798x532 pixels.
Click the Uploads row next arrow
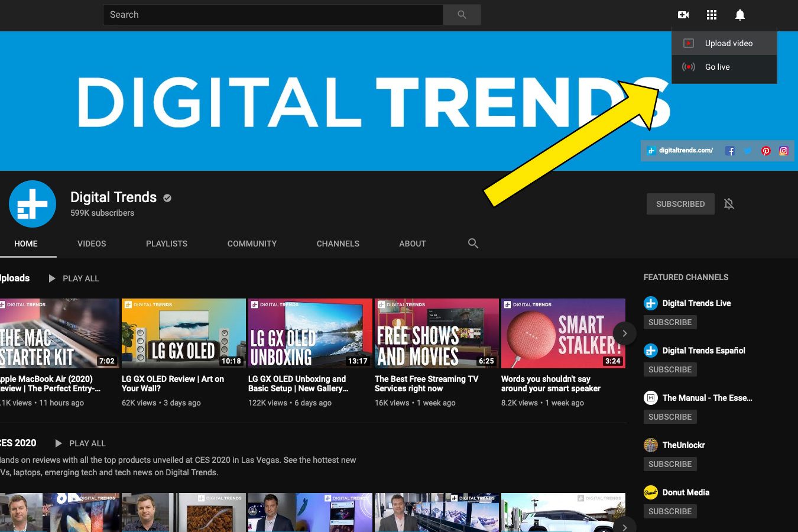tap(625, 333)
